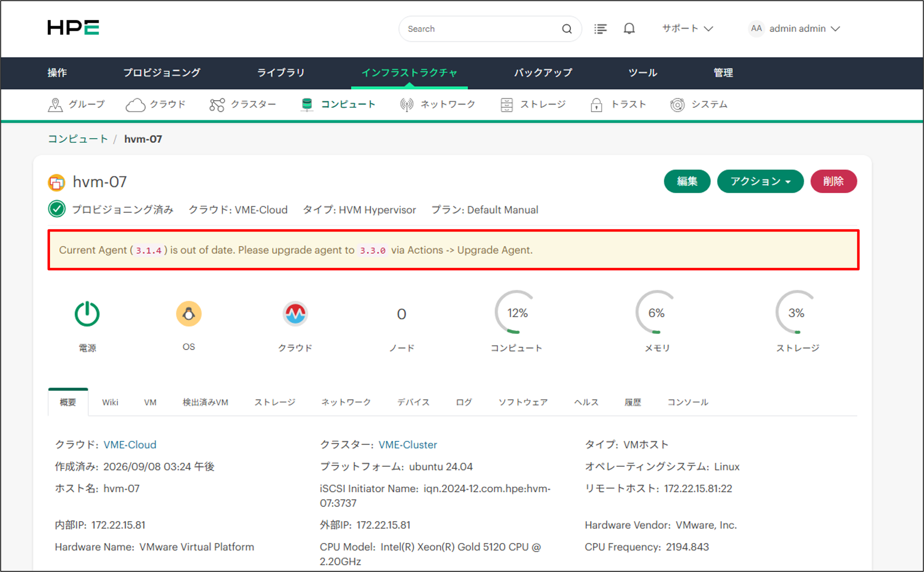Viewport: 924px width, 572px height.
Task: Click the 12% コンピュート usage gauge
Action: pos(516,312)
